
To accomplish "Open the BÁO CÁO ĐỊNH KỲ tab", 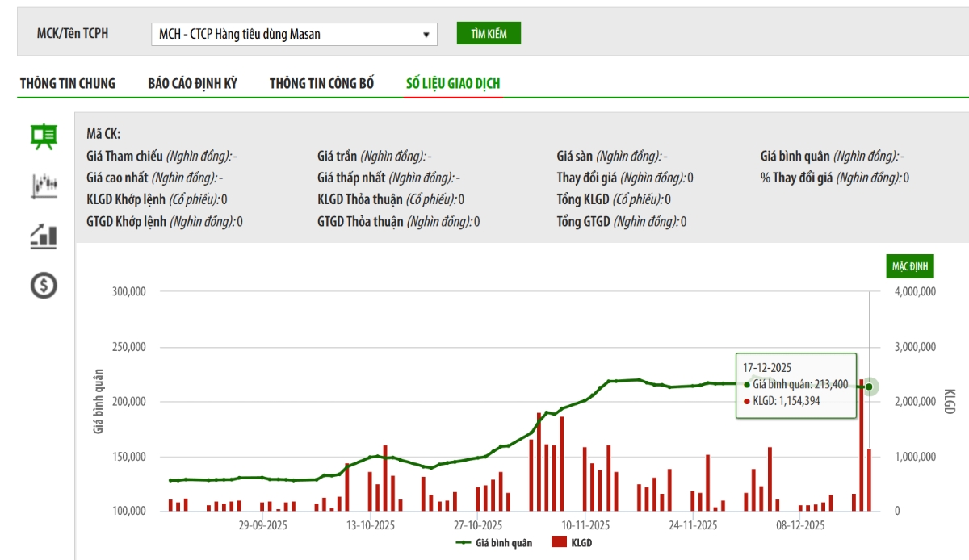I will point(192,83).
